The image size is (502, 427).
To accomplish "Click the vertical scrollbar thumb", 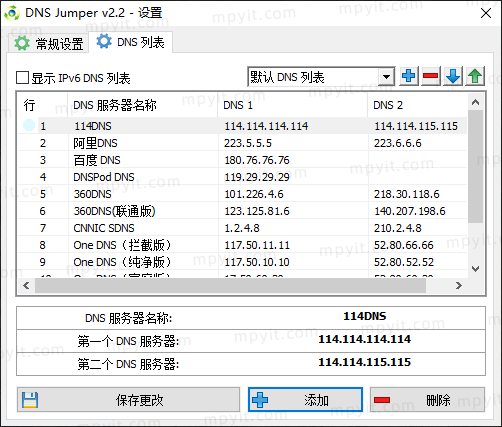I will (476, 166).
